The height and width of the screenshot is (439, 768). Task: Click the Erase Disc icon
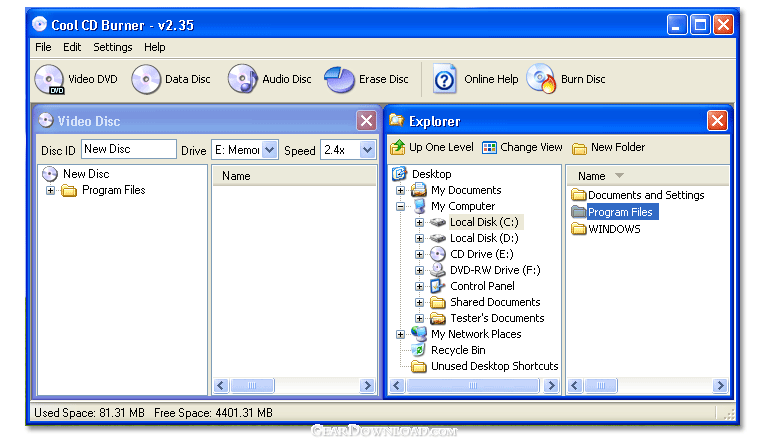coord(339,79)
